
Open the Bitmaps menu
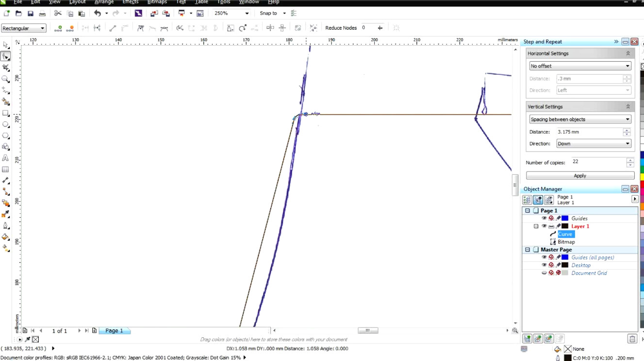click(157, 2)
